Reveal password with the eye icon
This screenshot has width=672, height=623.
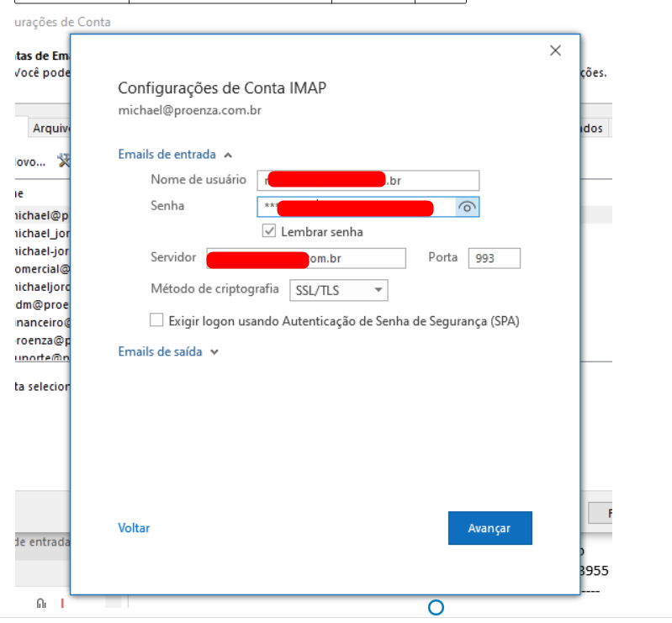pos(468,208)
